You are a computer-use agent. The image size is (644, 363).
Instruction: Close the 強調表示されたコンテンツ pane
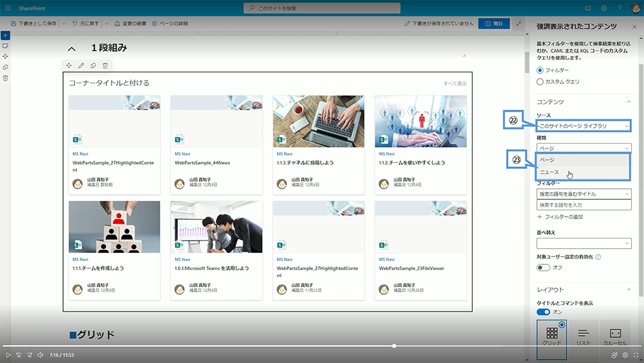(634, 26)
